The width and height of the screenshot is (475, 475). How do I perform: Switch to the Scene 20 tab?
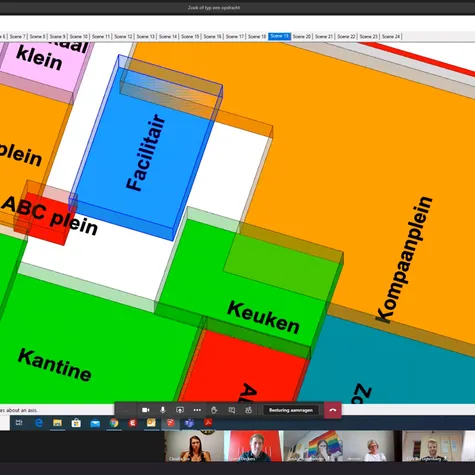pos(302,36)
